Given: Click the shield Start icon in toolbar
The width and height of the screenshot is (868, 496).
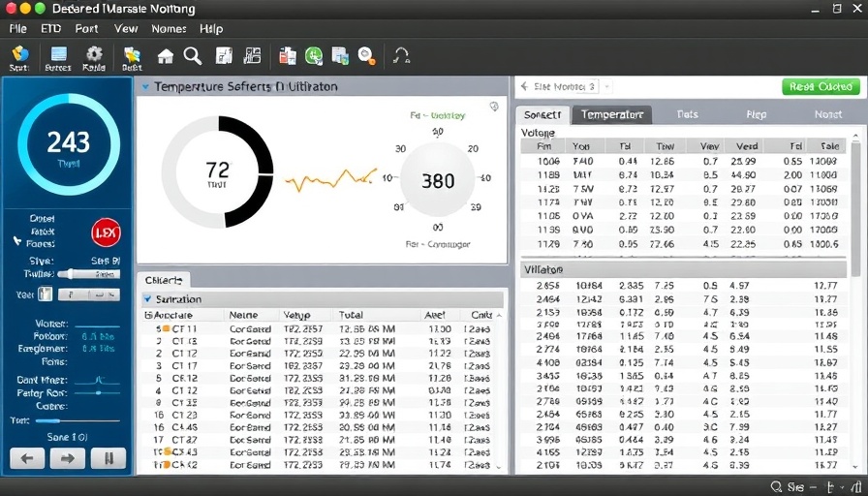Looking at the screenshot, I should [19, 54].
